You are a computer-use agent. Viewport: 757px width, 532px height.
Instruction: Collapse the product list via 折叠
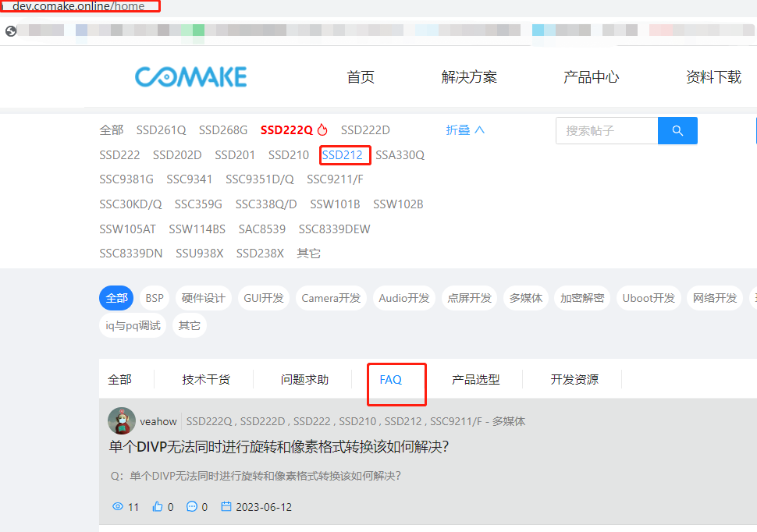click(x=458, y=130)
